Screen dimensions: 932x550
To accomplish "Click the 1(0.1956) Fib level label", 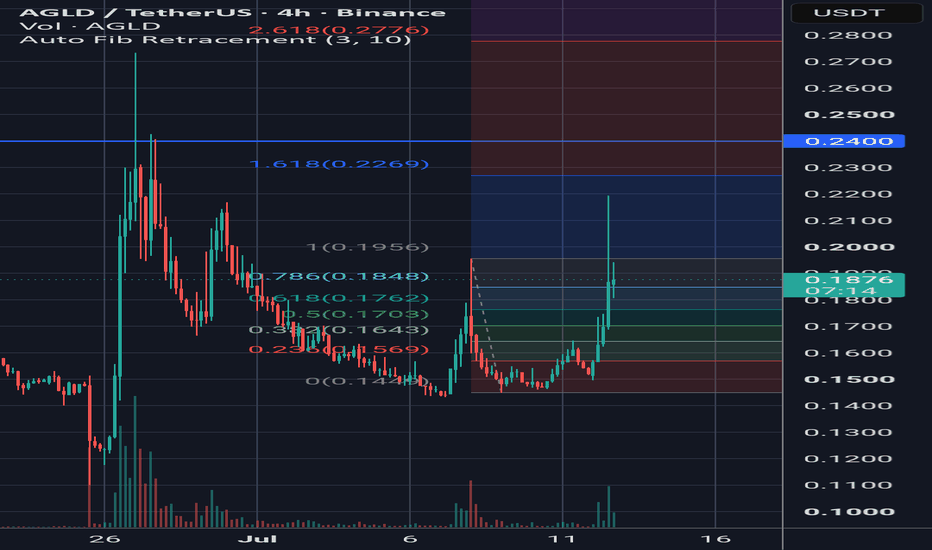I will pyautogui.click(x=367, y=247).
